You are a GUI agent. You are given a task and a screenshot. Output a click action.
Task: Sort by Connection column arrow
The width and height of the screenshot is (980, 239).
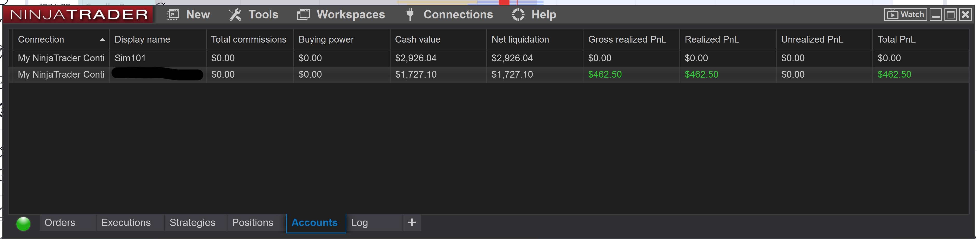[102, 39]
